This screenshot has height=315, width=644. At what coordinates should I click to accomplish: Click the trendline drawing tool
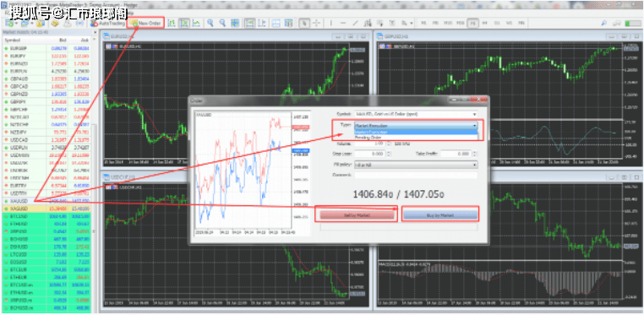pos(355,23)
